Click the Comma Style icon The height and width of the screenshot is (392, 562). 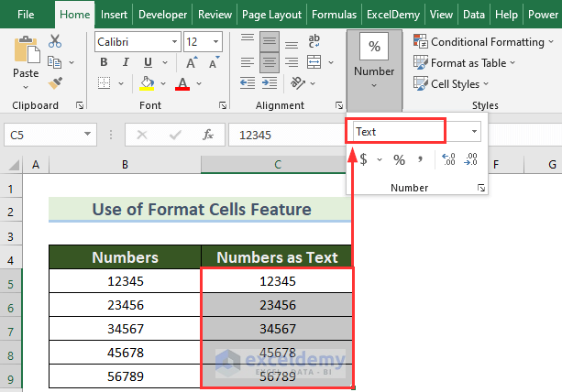coord(421,159)
